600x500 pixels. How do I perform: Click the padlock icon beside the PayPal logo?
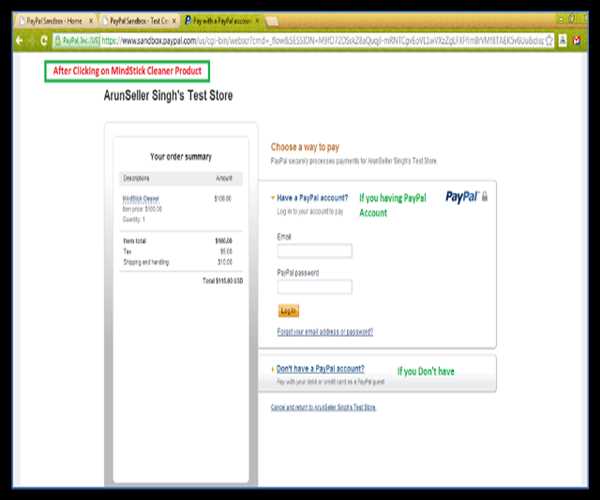click(x=485, y=197)
